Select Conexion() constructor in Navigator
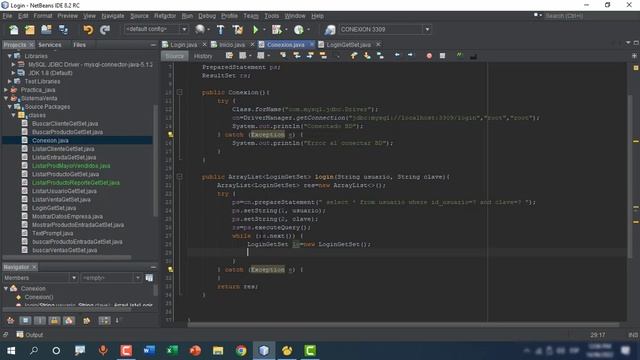The image size is (640, 360). 39,297
